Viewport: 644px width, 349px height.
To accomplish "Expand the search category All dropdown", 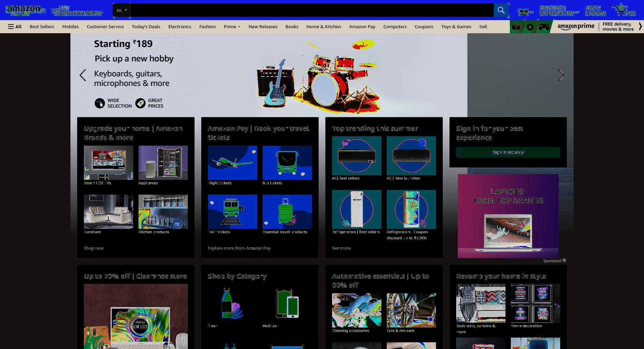I will pyautogui.click(x=121, y=10).
